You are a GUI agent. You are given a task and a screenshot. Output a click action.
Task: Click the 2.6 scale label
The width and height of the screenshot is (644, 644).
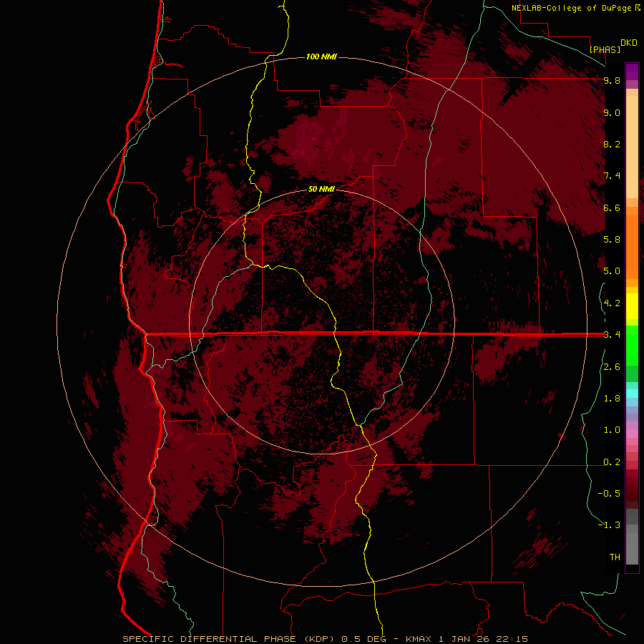pyautogui.click(x=612, y=367)
